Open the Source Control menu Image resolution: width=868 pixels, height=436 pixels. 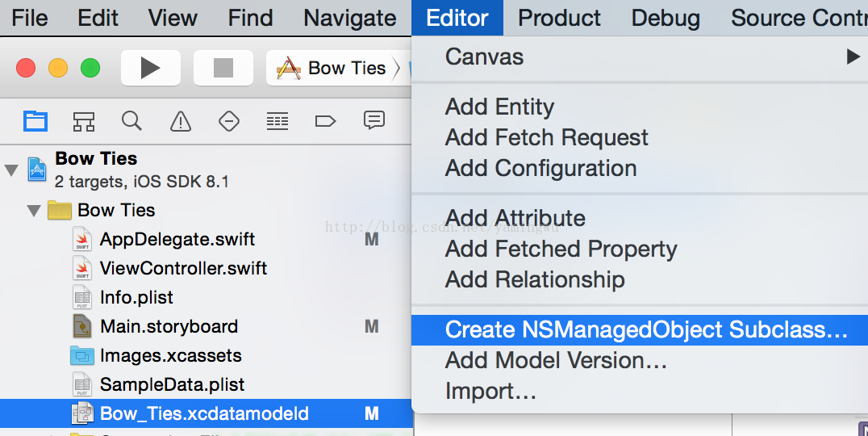799,18
